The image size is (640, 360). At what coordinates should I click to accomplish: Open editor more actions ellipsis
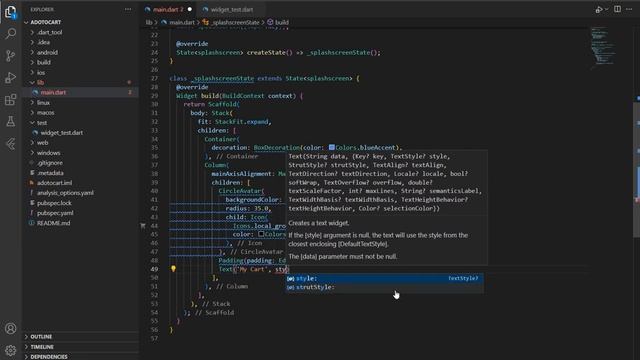tap(629, 9)
